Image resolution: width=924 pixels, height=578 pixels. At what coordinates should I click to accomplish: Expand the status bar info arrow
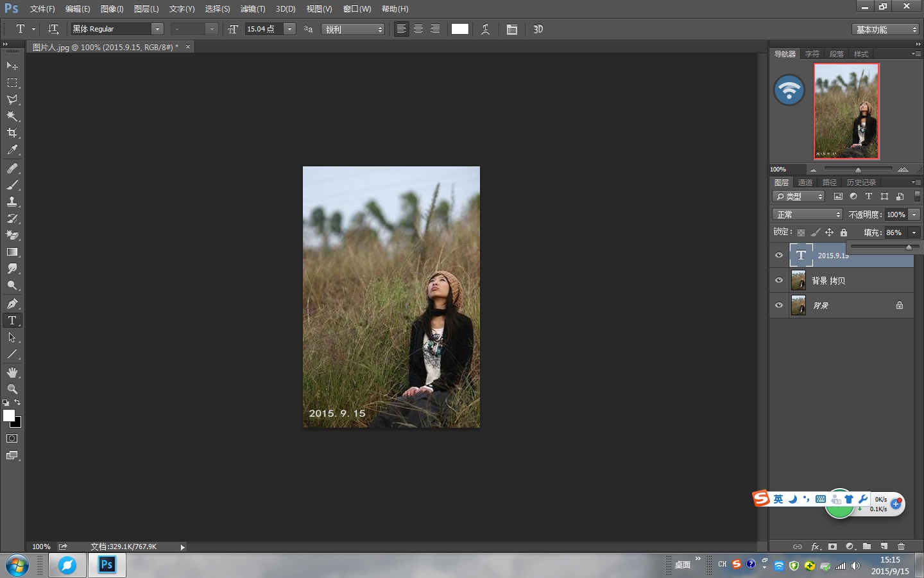coord(182,547)
